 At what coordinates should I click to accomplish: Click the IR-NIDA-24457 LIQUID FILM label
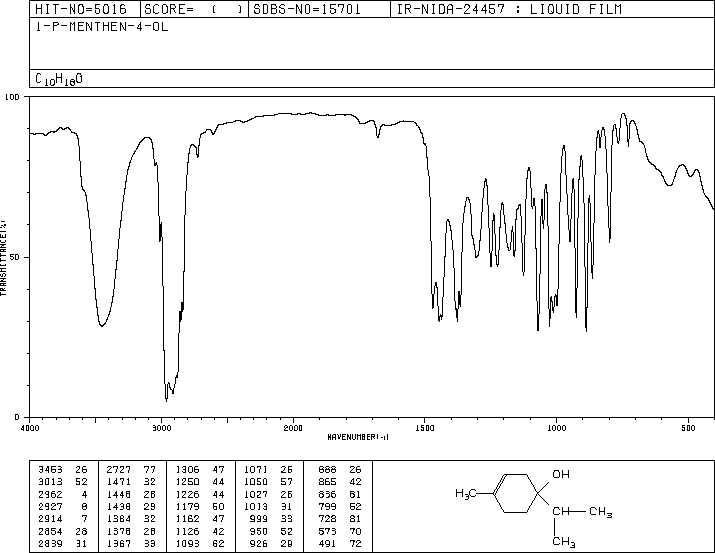pos(509,9)
